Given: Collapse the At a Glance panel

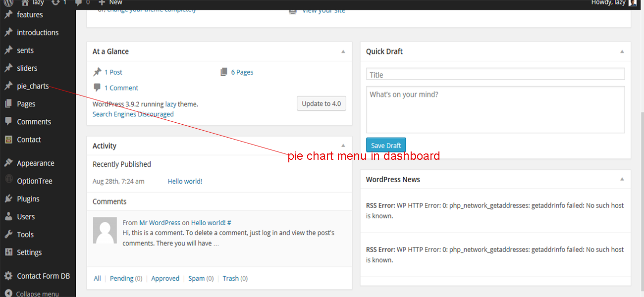Looking at the screenshot, I should (343, 51).
